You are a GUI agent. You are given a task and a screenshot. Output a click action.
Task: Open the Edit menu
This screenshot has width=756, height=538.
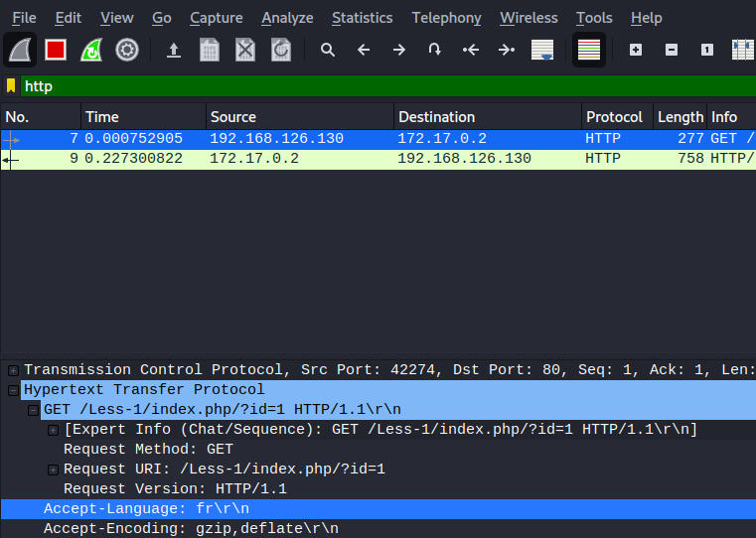tap(68, 18)
